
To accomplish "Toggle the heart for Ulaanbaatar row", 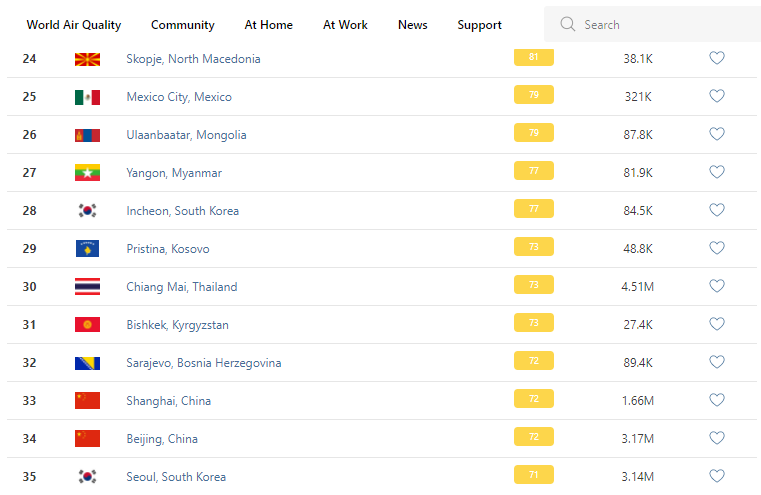I will (x=717, y=134).
